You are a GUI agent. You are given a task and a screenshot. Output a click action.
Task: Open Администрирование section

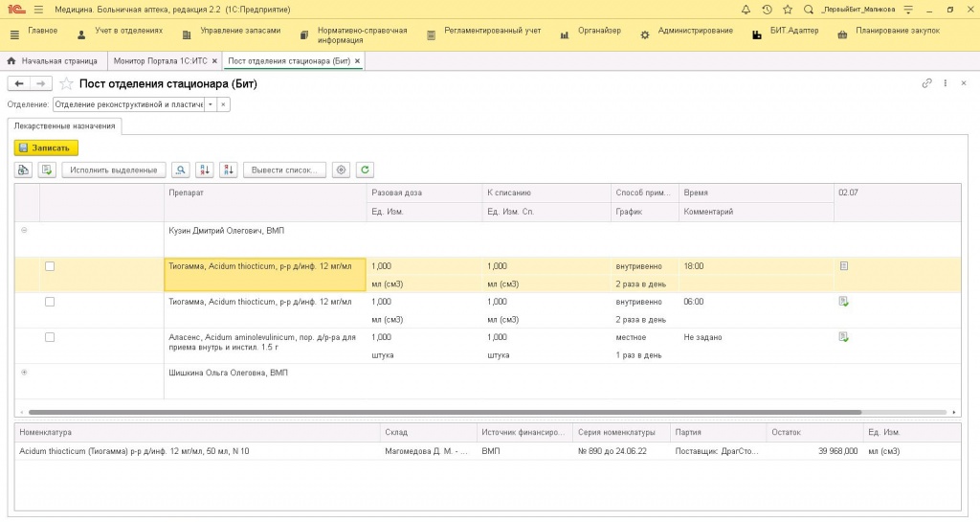point(695,31)
